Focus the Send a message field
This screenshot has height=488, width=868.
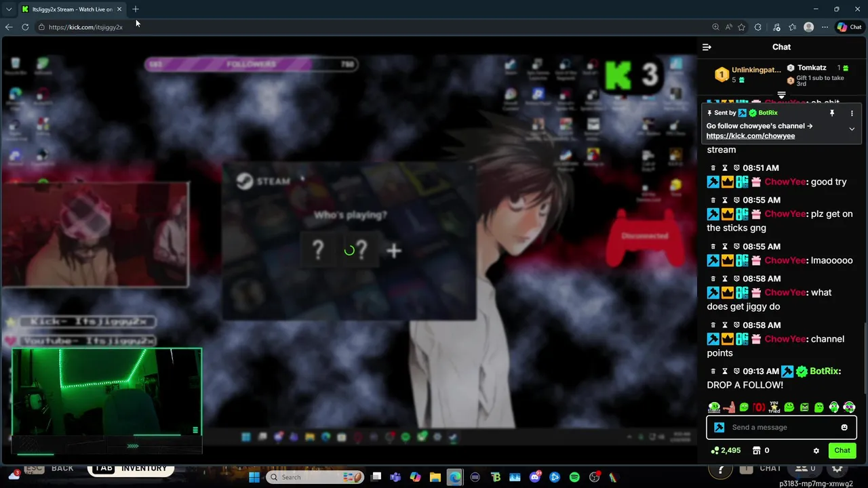(782, 428)
